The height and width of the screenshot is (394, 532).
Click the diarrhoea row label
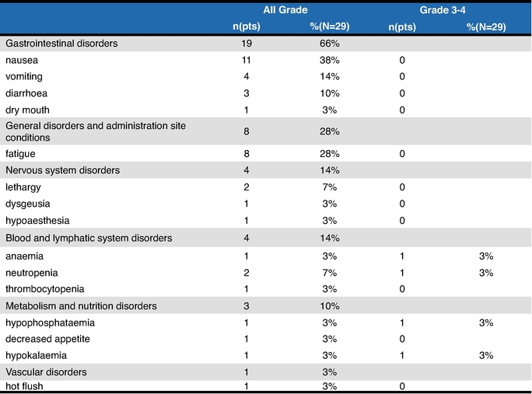[26, 93]
